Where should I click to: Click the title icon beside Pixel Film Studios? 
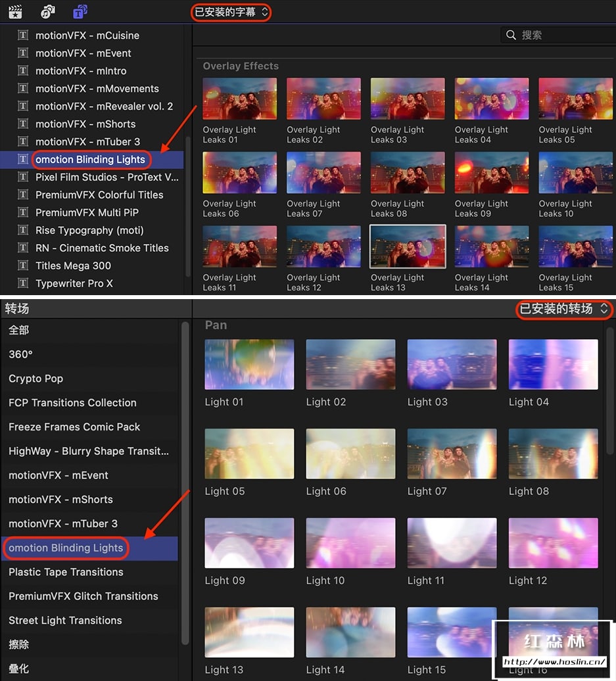tap(23, 177)
